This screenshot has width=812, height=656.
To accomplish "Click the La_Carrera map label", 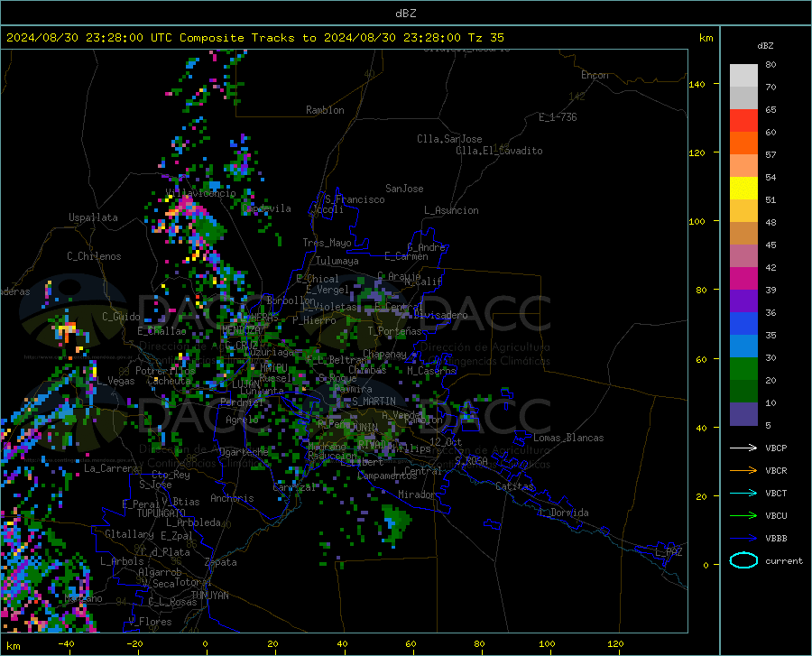I will point(111,468).
